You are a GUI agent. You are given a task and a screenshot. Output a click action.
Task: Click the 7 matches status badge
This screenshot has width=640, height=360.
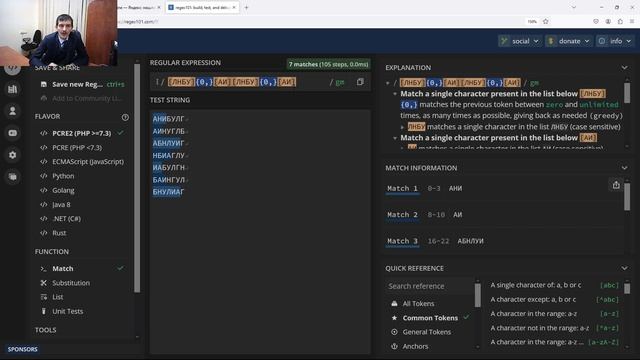328,64
